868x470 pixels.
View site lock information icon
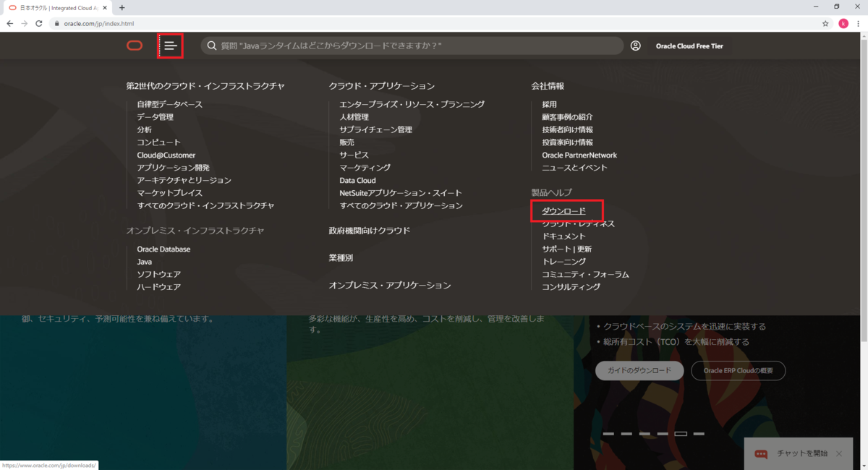pyautogui.click(x=57, y=23)
